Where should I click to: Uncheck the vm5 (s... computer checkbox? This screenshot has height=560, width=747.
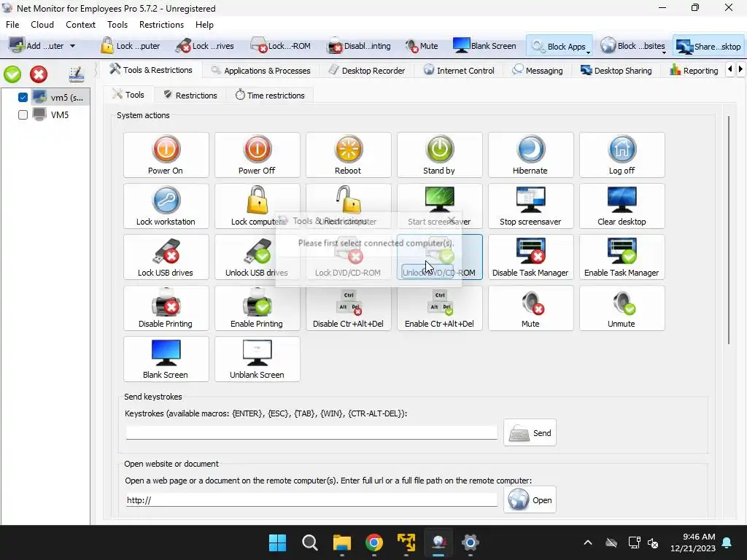click(x=23, y=97)
